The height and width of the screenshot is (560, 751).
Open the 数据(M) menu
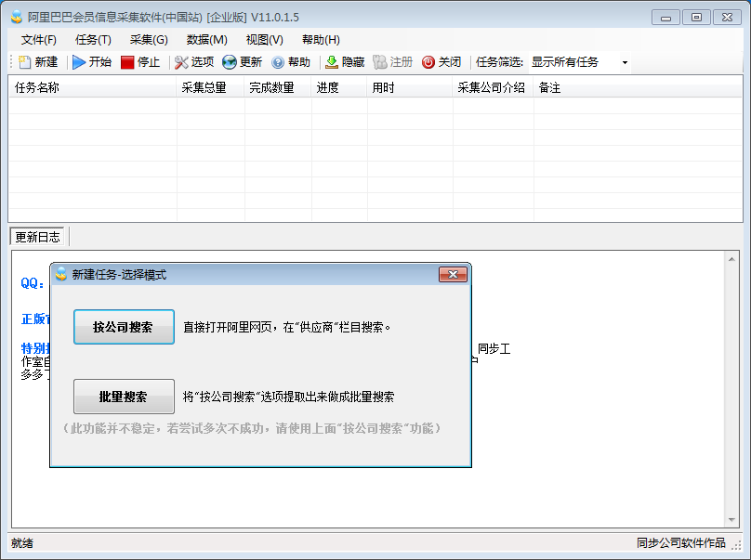point(207,40)
